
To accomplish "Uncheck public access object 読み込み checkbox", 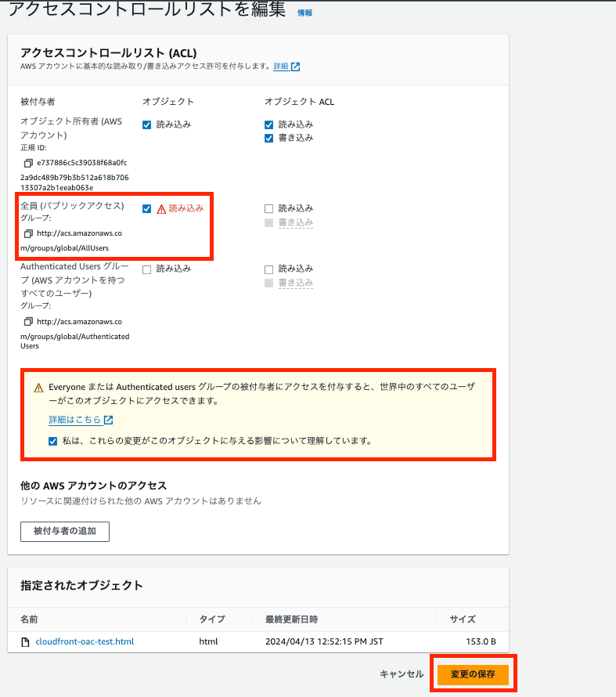I will pyautogui.click(x=146, y=209).
